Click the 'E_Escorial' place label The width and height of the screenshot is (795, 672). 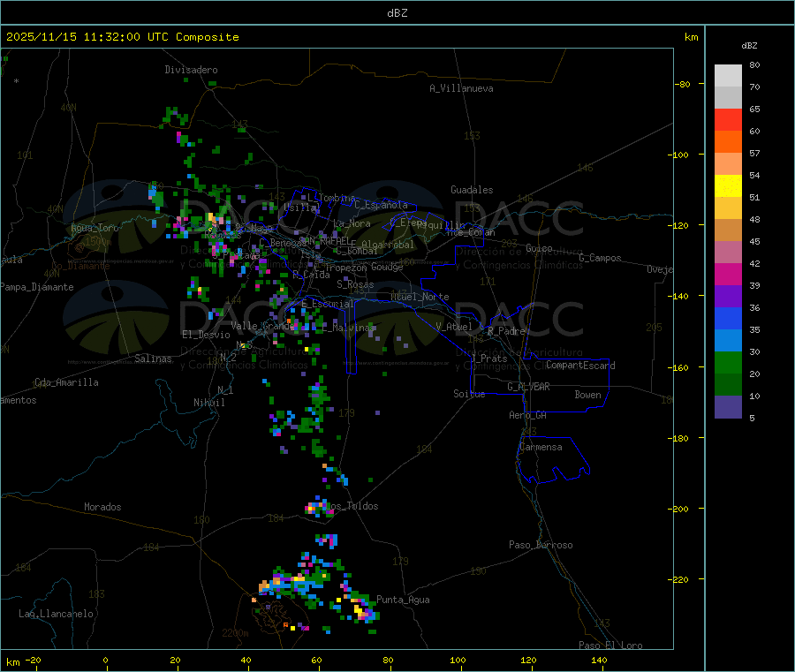328,304
